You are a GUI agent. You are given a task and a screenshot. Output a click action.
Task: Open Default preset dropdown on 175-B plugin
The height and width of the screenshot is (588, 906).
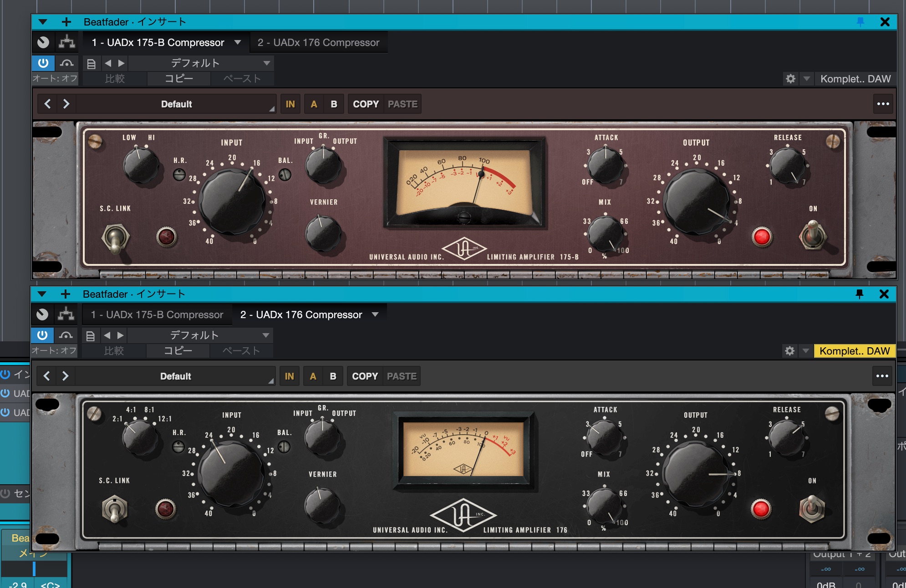[177, 104]
